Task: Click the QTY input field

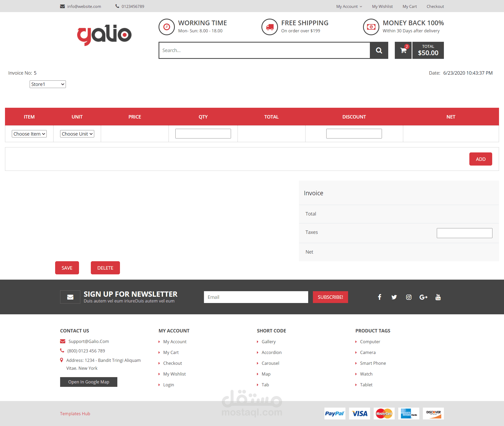Action: click(x=203, y=134)
